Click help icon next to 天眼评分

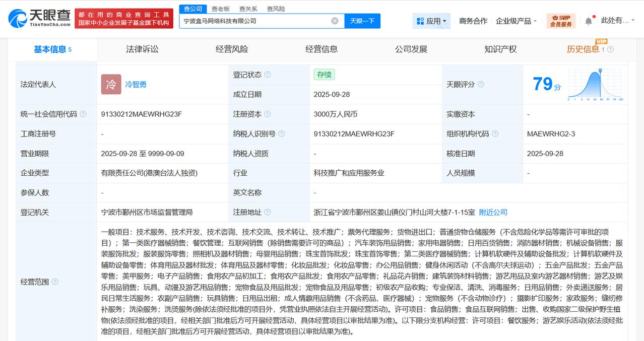click(x=481, y=84)
